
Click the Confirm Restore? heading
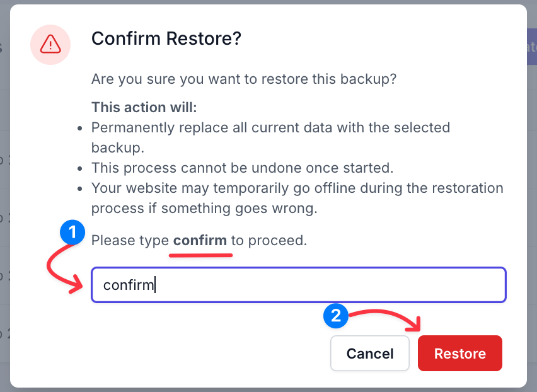tap(166, 38)
